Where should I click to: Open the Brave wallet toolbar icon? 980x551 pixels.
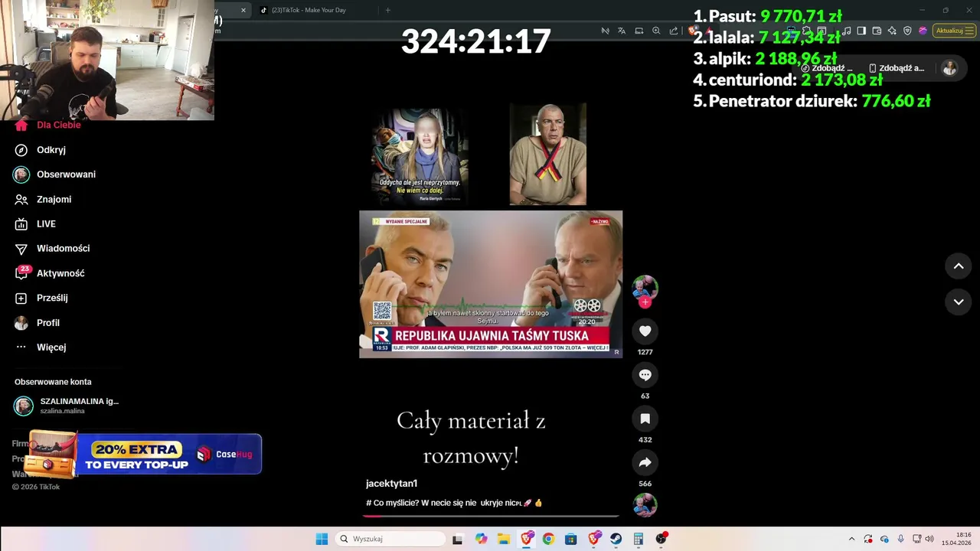(877, 31)
